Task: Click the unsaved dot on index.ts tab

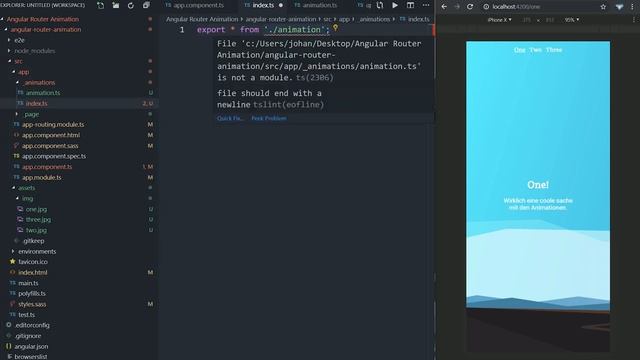Action: click(x=281, y=5)
